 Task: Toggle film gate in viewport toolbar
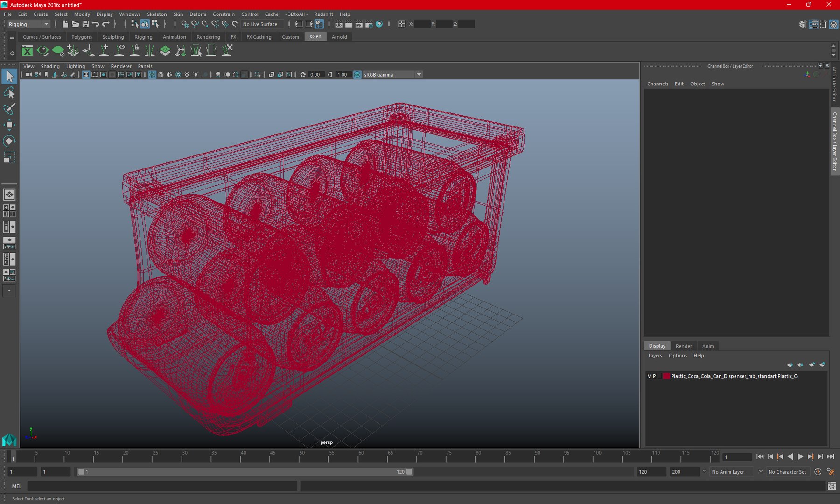click(x=95, y=75)
